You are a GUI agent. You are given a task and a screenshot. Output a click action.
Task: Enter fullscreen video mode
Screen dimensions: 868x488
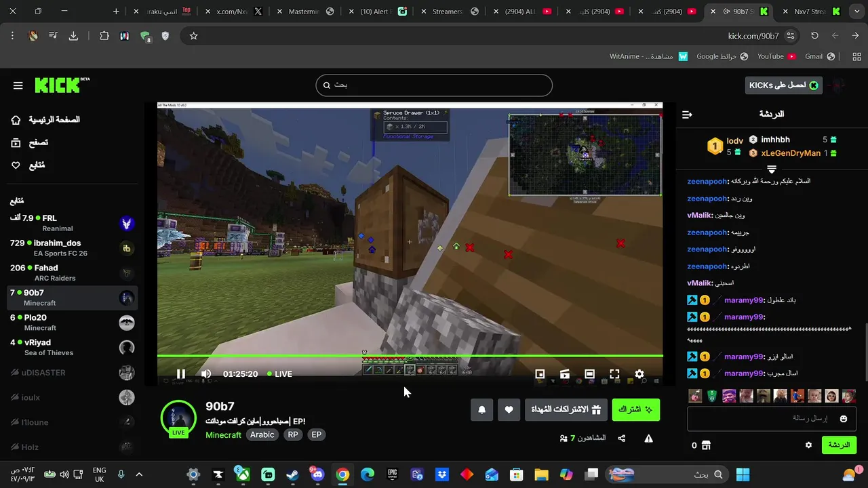pyautogui.click(x=614, y=374)
